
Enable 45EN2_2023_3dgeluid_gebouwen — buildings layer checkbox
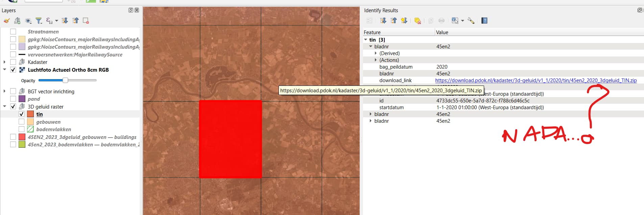point(13,137)
